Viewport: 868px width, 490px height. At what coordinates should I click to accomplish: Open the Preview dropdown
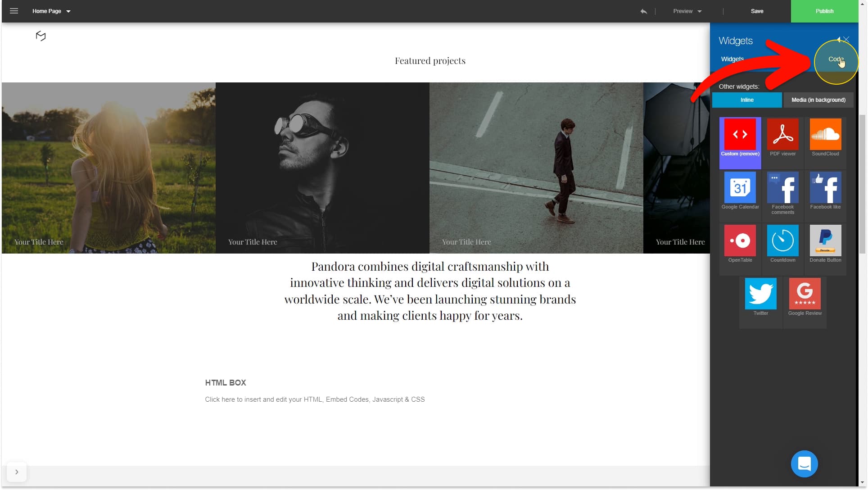pyautogui.click(x=687, y=11)
